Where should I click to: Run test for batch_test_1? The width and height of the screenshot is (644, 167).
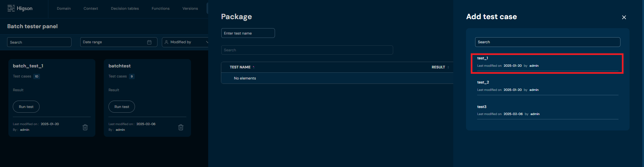(x=26, y=107)
